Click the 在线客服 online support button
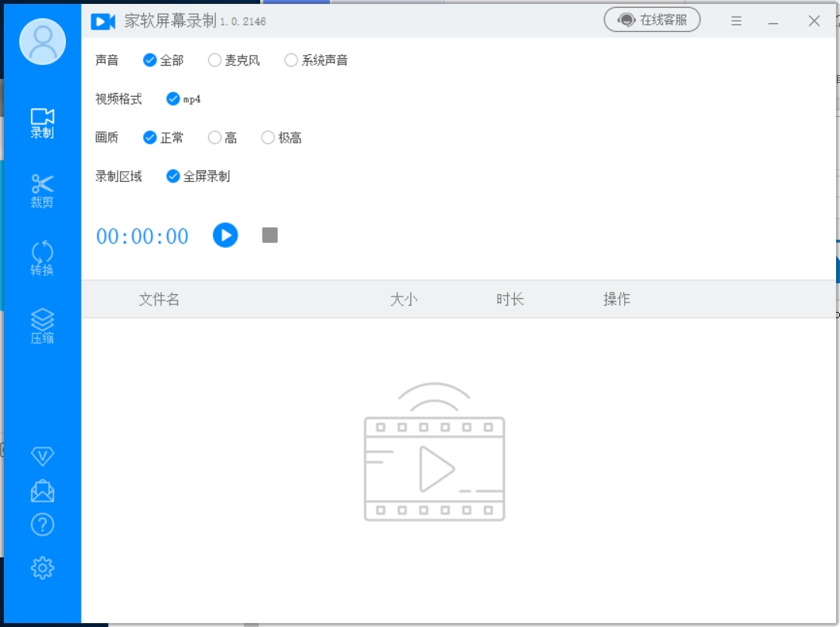 pyautogui.click(x=652, y=21)
